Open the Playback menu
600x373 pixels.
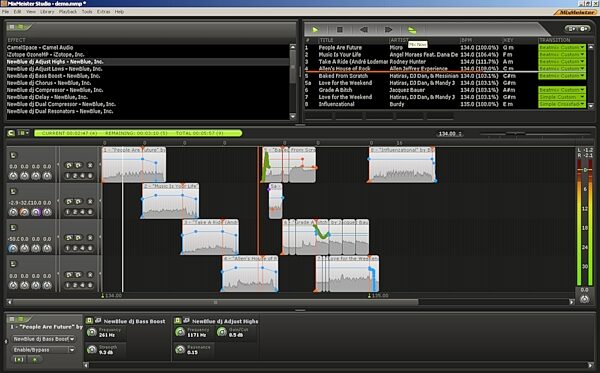[68, 12]
